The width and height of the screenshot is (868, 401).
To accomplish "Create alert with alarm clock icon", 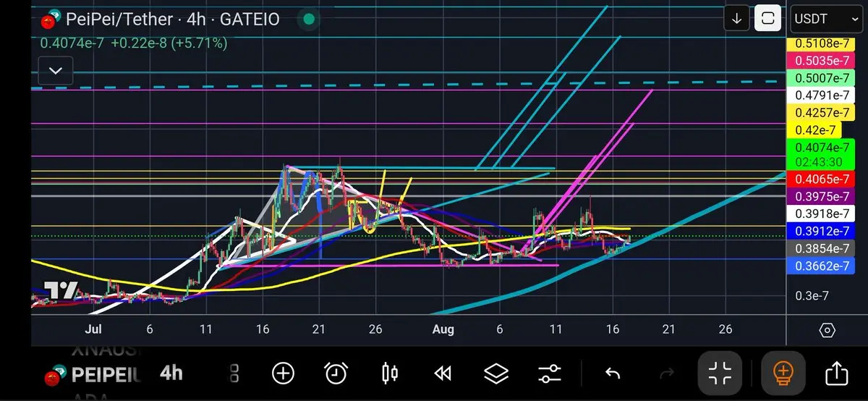I will tap(336, 373).
